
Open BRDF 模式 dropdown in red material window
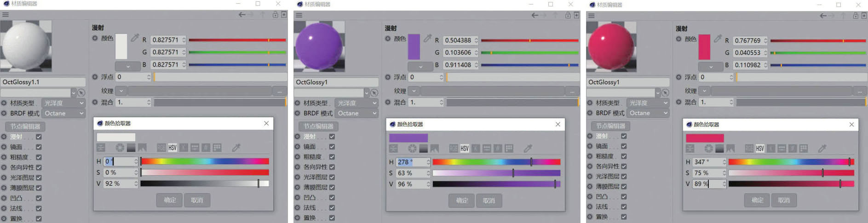click(x=648, y=113)
